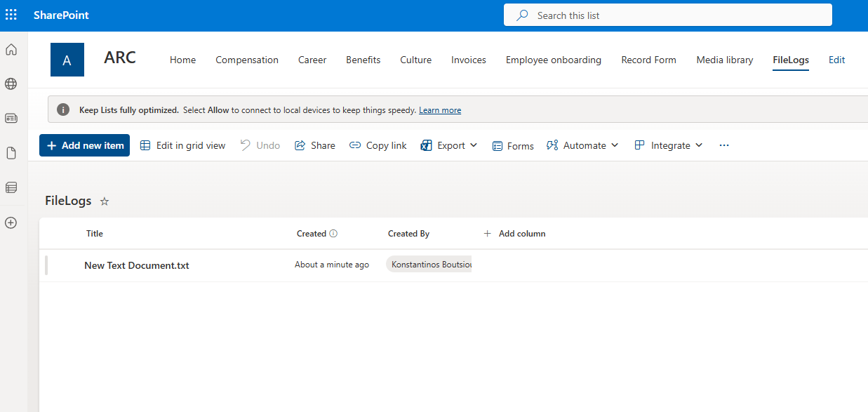
Task: Follow the Learn more link
Action: click(440, 110)
